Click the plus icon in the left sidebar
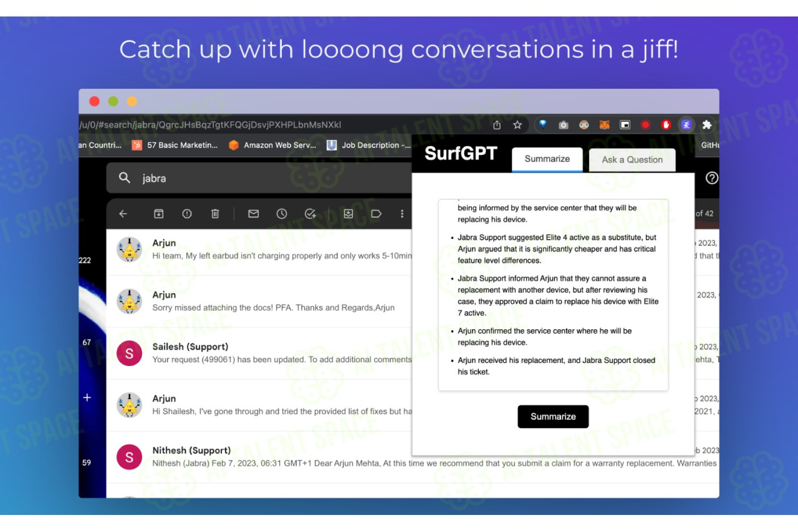This screenshot has height=532, width=798. click(x=87, y=397)
